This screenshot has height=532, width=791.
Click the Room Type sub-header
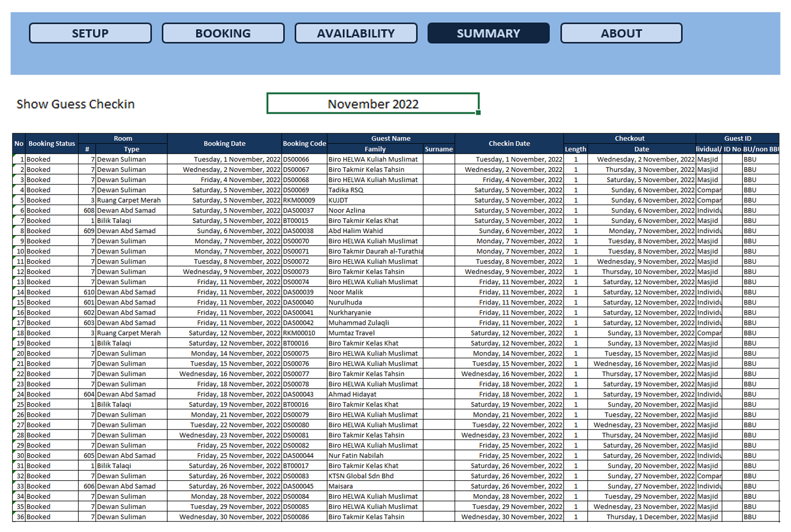pos(131,149)
